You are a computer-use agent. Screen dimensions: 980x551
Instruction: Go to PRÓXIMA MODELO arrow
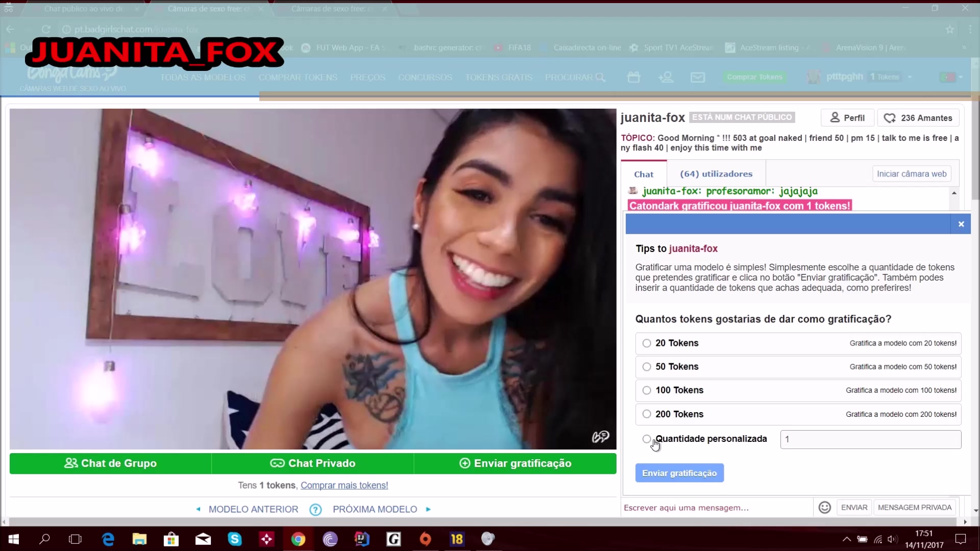point(428,509)
